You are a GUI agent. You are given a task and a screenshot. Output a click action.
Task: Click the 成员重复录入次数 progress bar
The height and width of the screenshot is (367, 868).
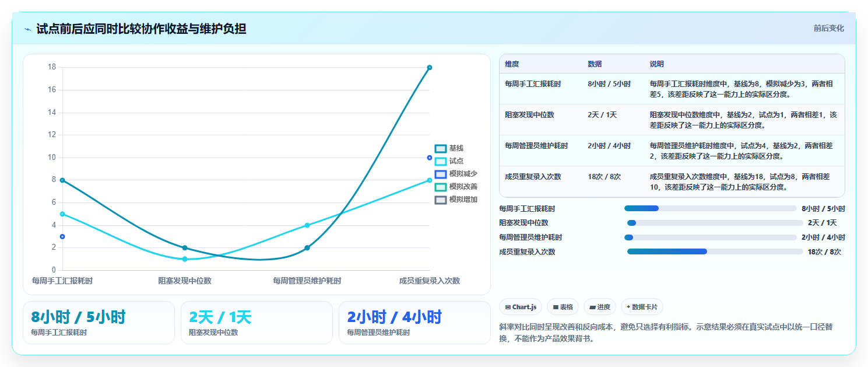pos(715,251)
